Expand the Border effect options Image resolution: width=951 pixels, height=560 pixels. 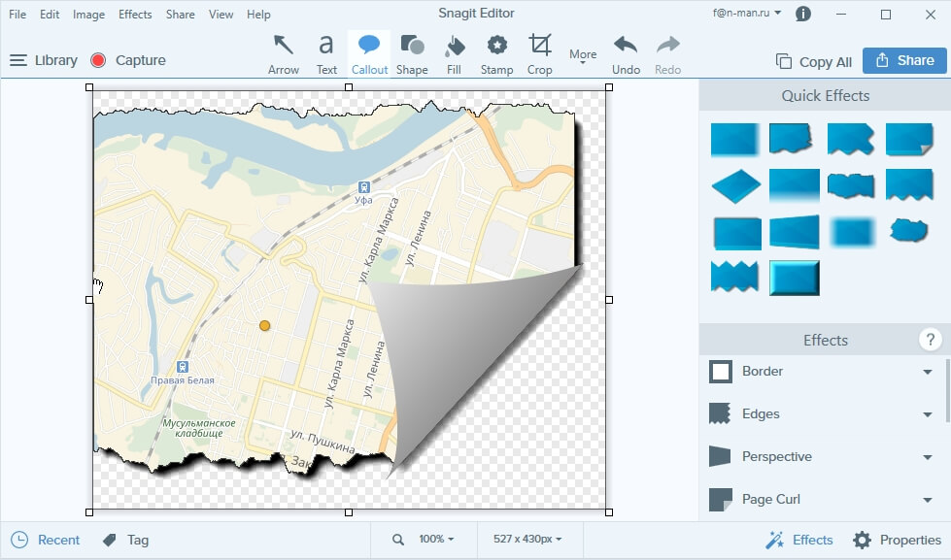(x=928, y=372)
